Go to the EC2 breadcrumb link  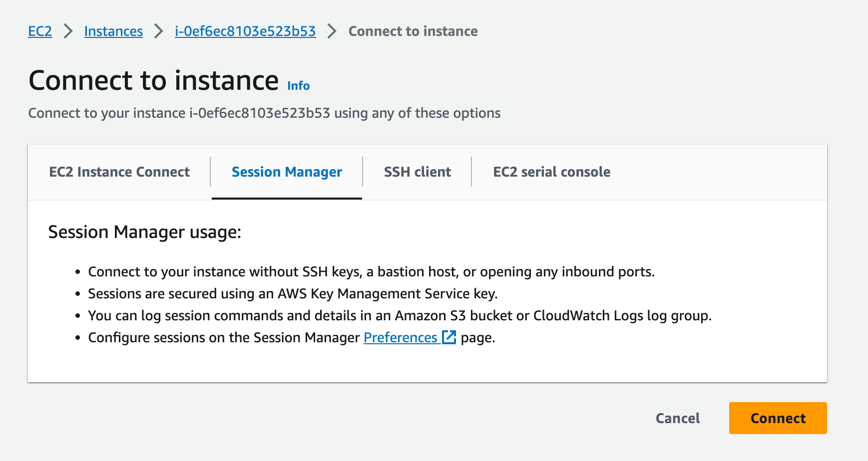[40, 31]
